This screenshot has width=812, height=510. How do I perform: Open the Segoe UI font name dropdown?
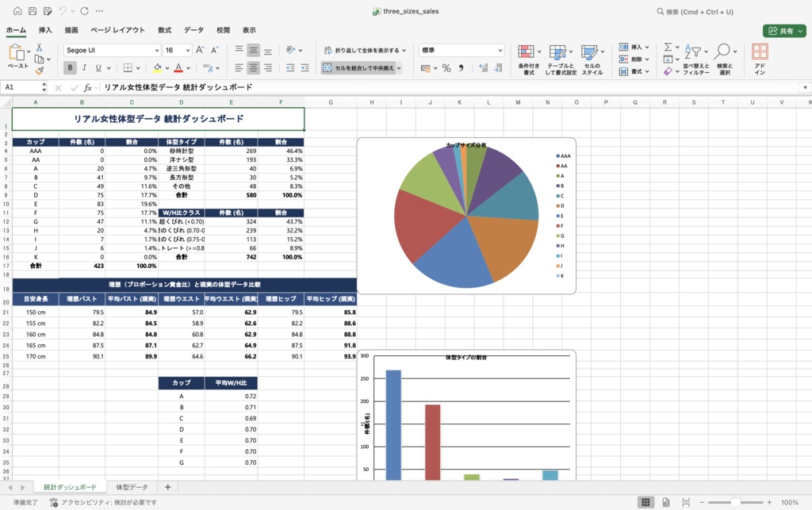click(156, 50)
